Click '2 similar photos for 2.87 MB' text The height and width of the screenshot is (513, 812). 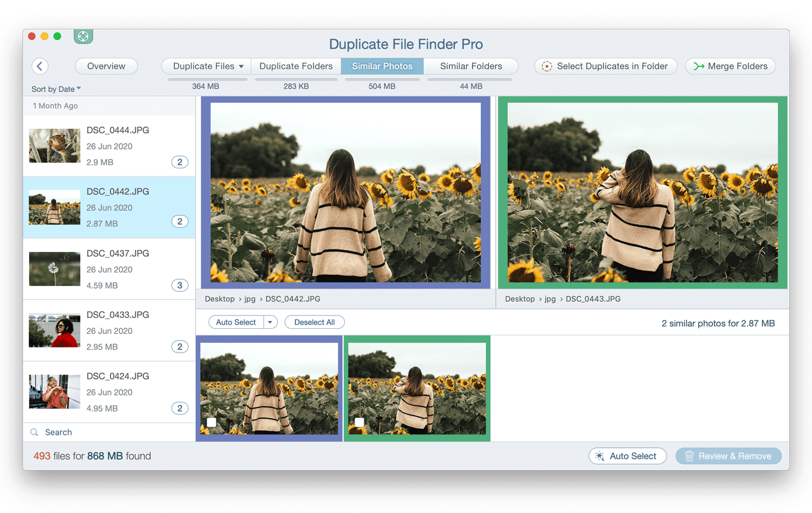718,324
